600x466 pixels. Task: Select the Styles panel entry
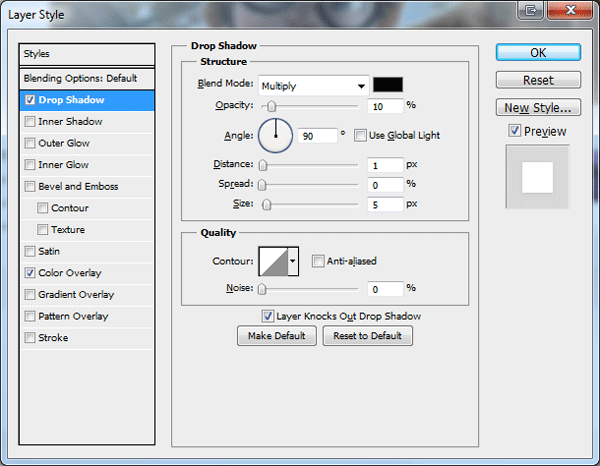87,54
